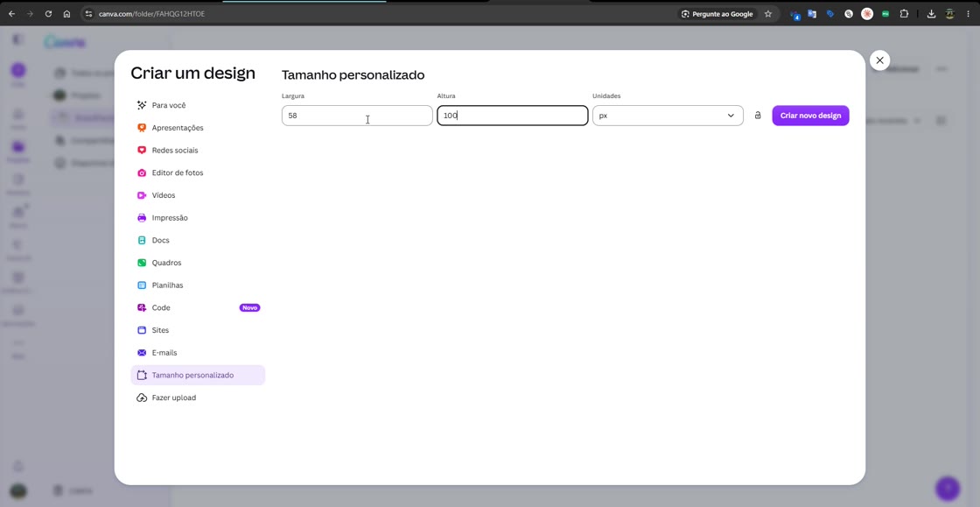Click the Largura width input field
The width and height of the screenshot is (980, 507).
[x=357, y=116]
